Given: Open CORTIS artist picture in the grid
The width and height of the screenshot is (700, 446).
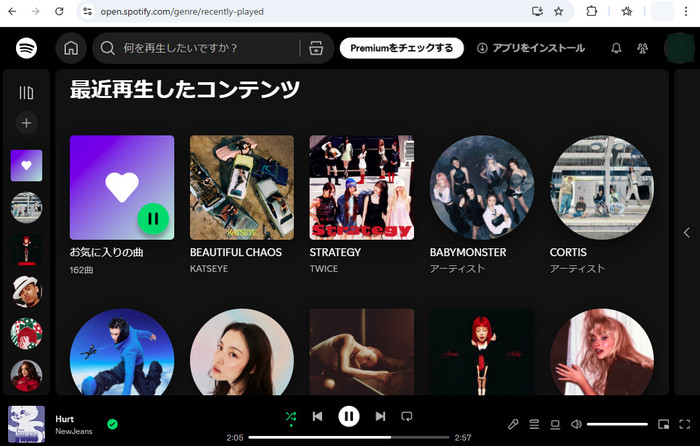Looking at the screenshot, I should coord(602,188).
